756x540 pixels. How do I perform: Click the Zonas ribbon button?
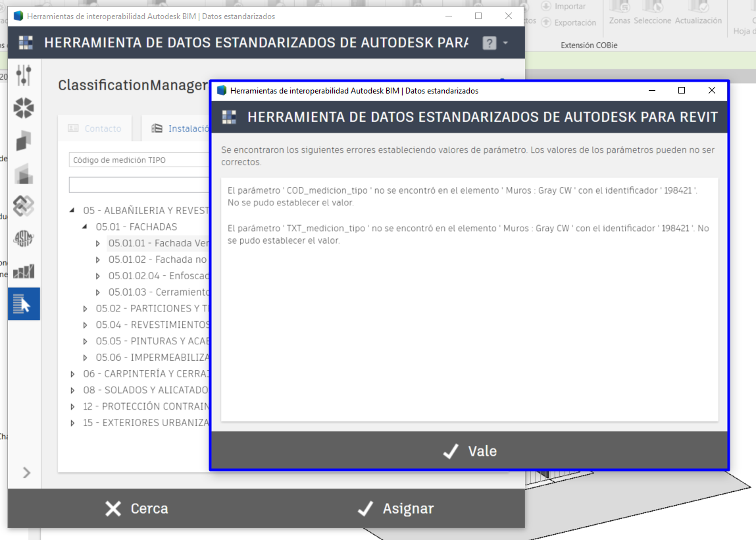(620, 13)
